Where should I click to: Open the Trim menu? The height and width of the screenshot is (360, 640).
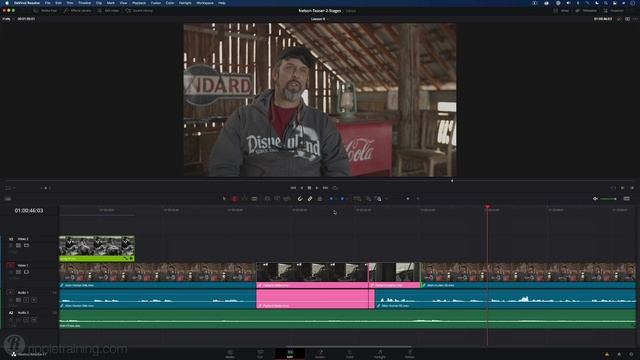pyautogui.click(x=70, y=3)
